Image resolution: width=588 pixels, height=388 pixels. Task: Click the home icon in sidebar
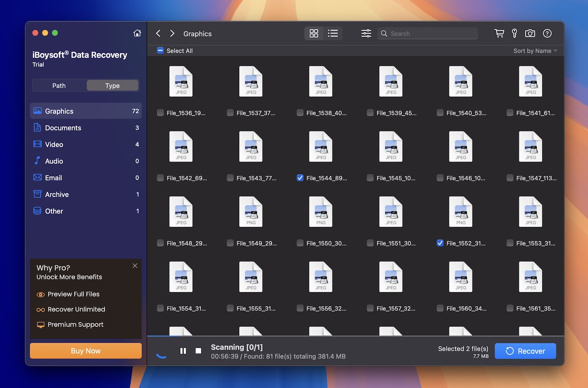(x=137, y=32)
